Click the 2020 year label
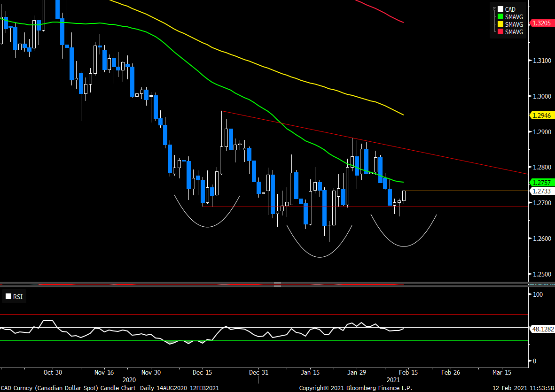The height and width of the screenshot is (392, 555). 129,380
